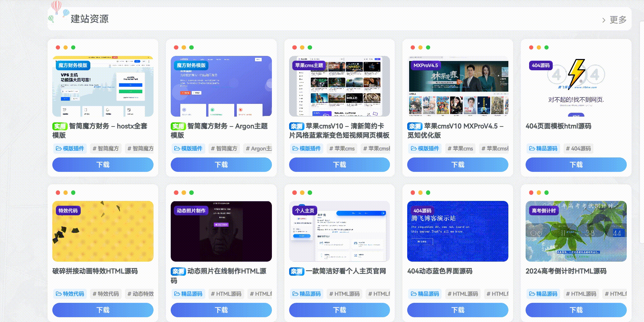The image size is (644, 322).
Task: Click the 实用 badge on 智简魔方财务 Argon主题 card
Action: coord(179,126)
